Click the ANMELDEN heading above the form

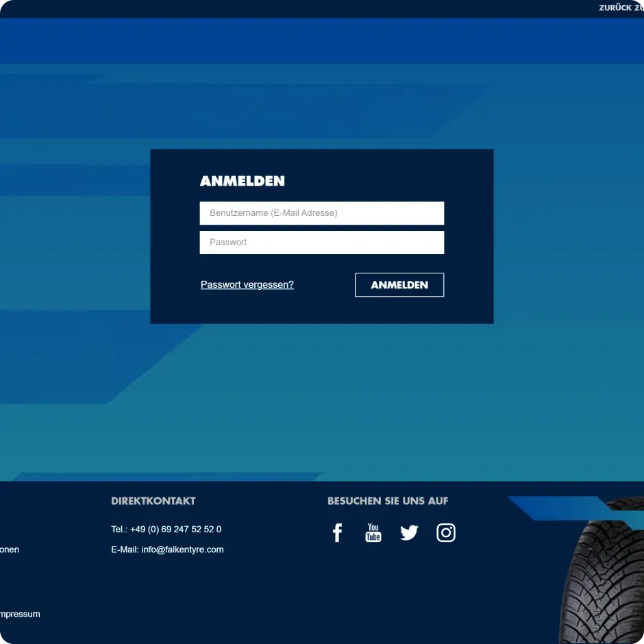(242, 182)
